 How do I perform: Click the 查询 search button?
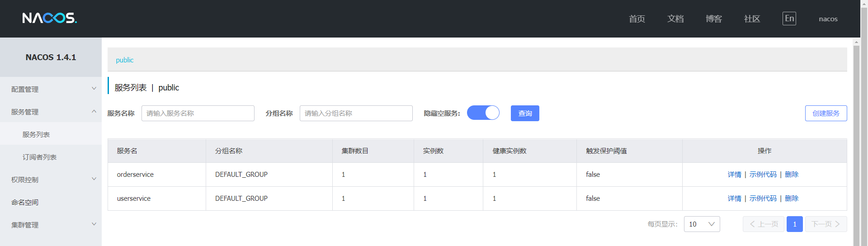coord(525,113)
